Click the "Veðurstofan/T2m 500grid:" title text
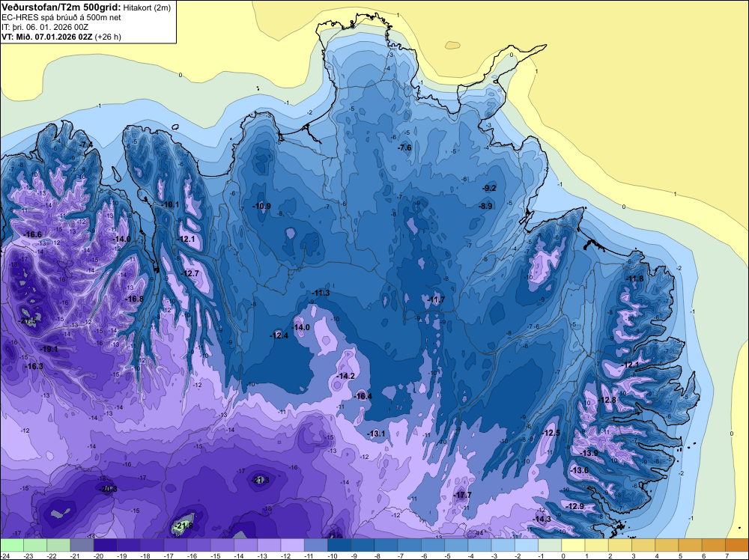 pos(61,7)
